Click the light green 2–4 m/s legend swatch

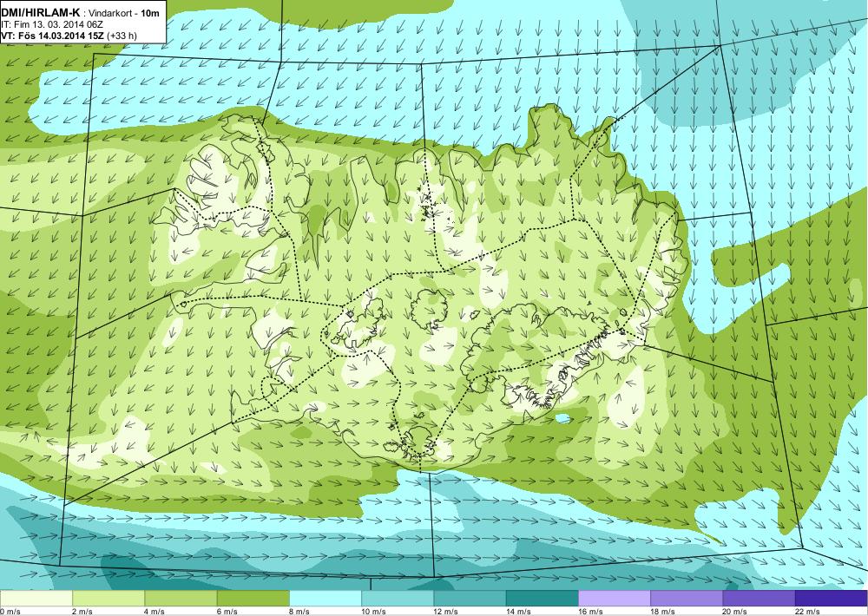click(x=108, y=599)
